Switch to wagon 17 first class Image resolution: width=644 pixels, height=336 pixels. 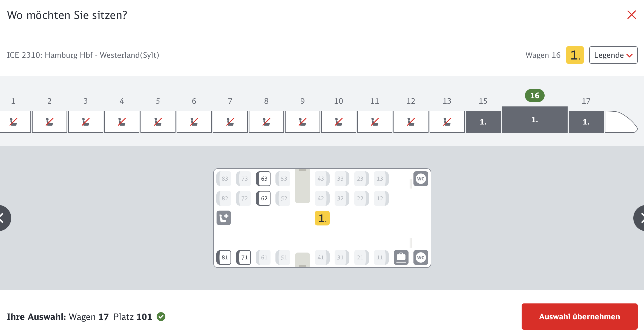point(586,122)
